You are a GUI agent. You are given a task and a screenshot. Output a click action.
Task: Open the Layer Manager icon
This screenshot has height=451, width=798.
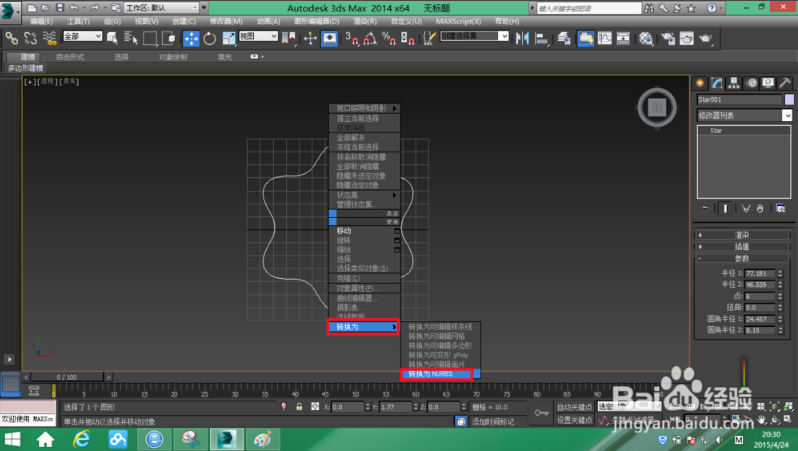coord(563,38)
